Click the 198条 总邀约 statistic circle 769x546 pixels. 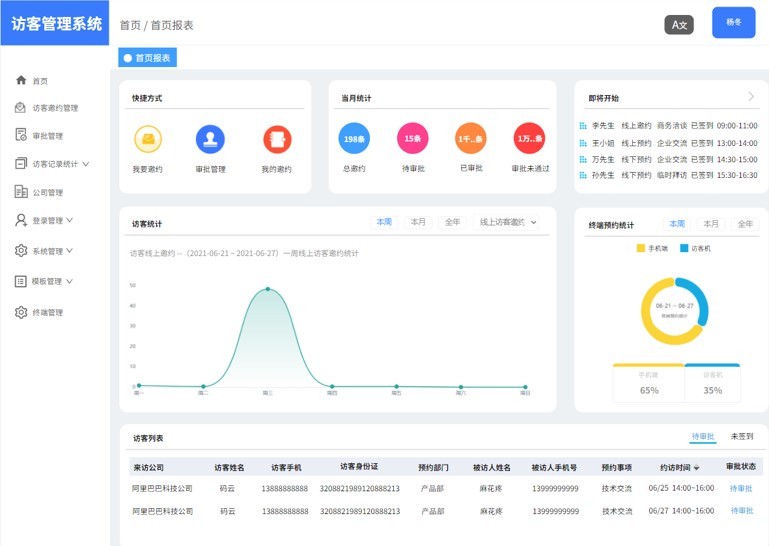(354, 139)
